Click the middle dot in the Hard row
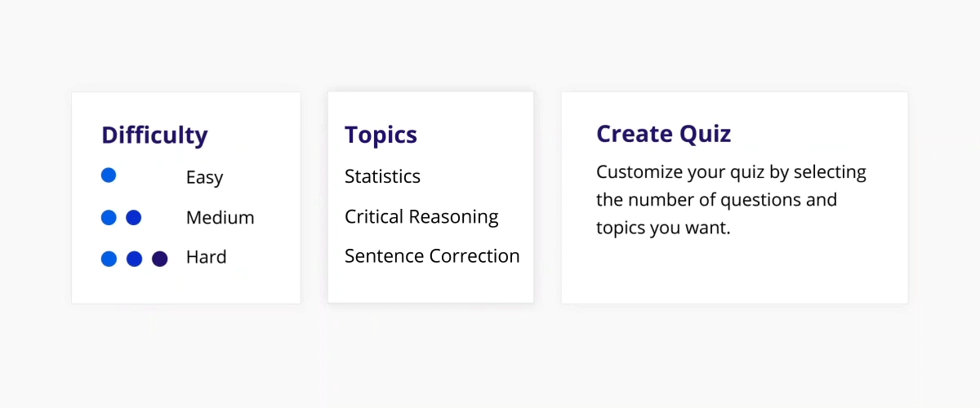 134,259
